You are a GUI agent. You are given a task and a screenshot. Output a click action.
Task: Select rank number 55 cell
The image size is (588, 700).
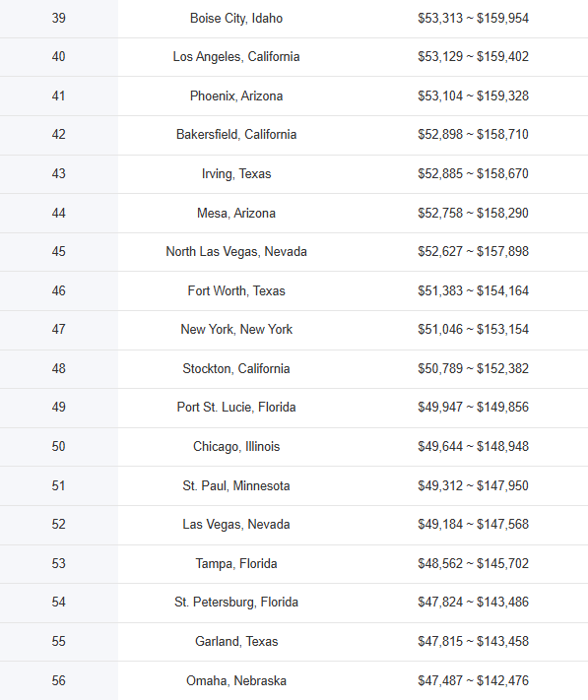pos(58,642)
